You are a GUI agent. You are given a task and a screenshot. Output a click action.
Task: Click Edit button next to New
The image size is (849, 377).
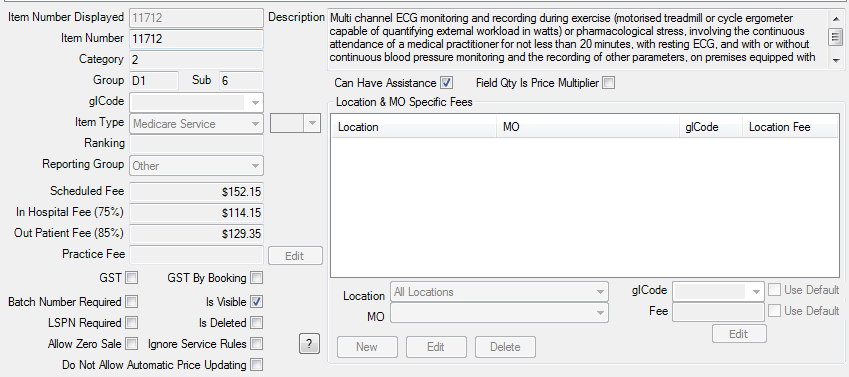[x=436, y=347]
